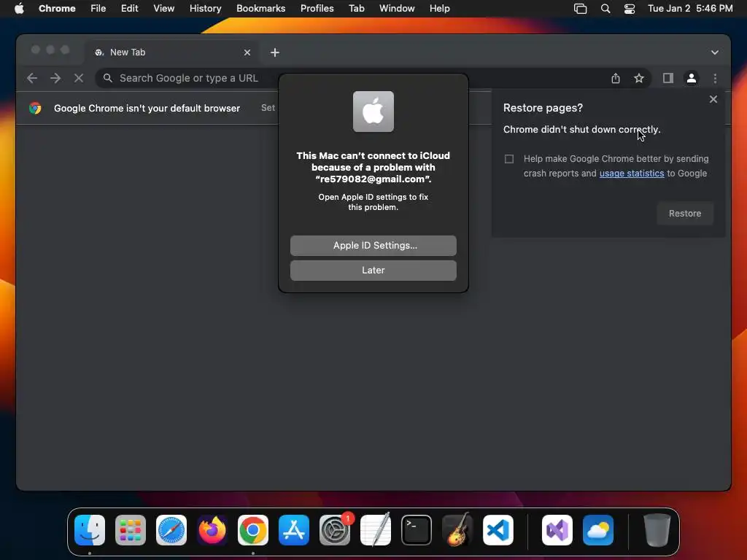Open Apple ID Settings from dialog
Viewport: 747px width, 560px height.
coord(373,245)
